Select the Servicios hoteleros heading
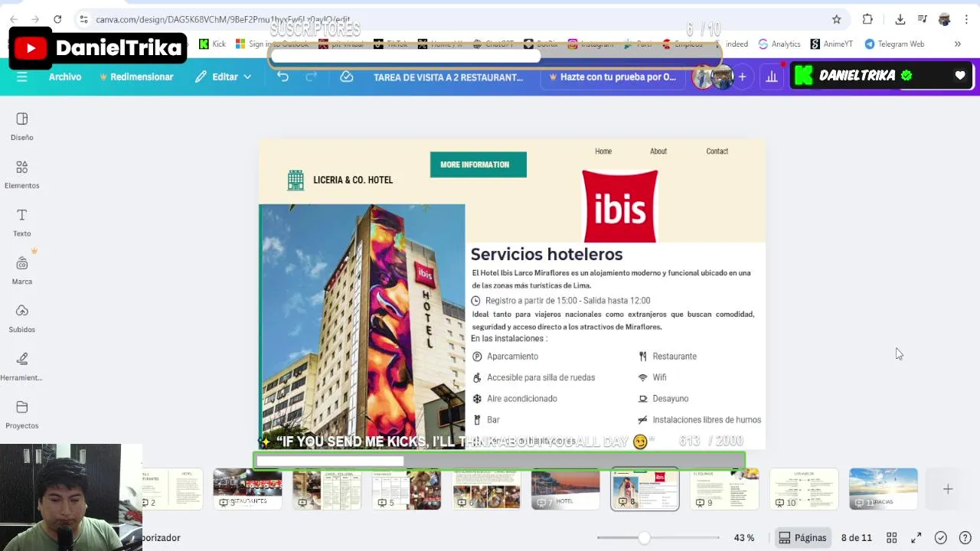This screenshot has width=980, height=551. 547,254
